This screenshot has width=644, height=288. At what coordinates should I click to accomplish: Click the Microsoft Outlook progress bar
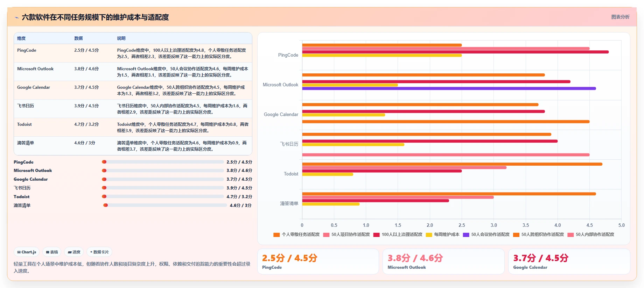(x=163, y=171)
